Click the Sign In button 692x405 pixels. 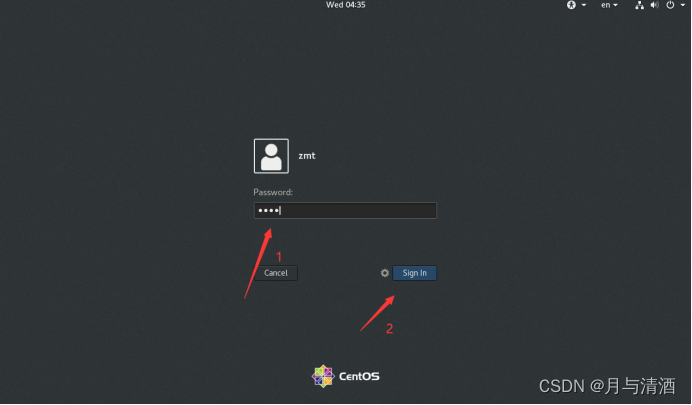[x=414, y=273]
